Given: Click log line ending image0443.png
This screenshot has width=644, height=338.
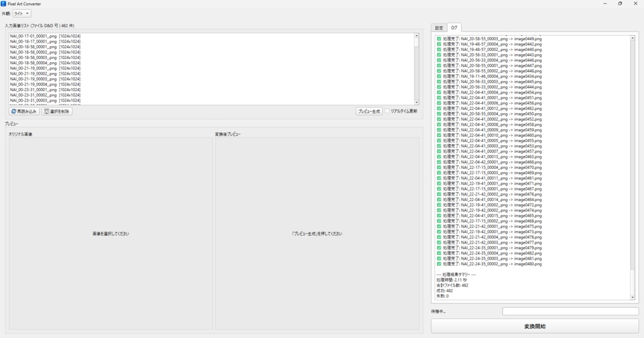Looking at the screenshot, I should (489, 55).
